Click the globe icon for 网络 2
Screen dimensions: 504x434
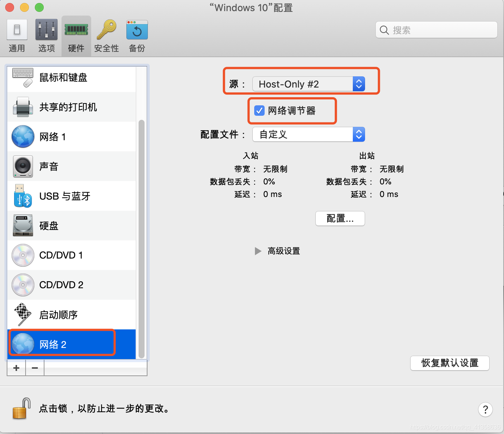(23, 344)
